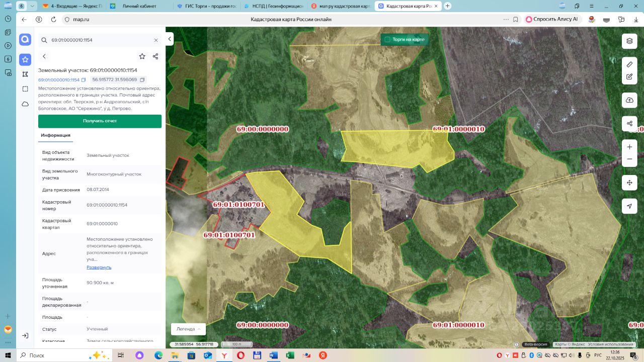Add this land parcel to favorites
Viewport: 644px width, 362px height.
pyautogui.click(x=142, y=56)
